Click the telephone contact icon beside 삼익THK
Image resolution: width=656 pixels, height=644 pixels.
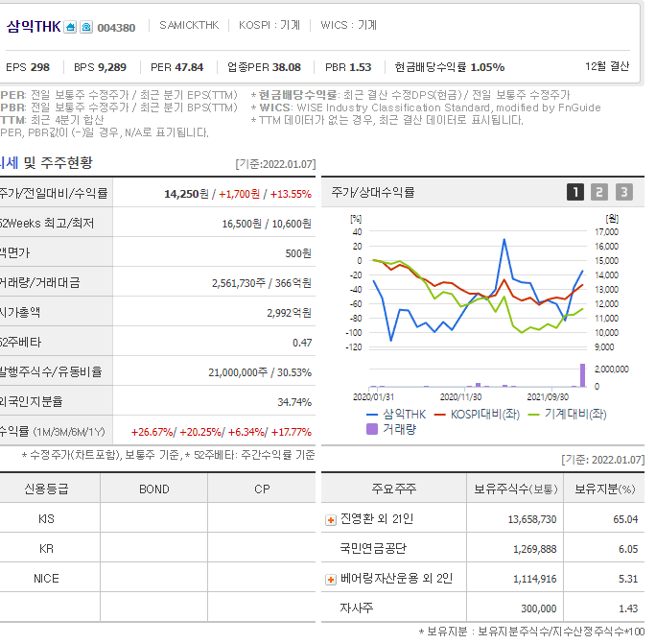click(86, 27)
